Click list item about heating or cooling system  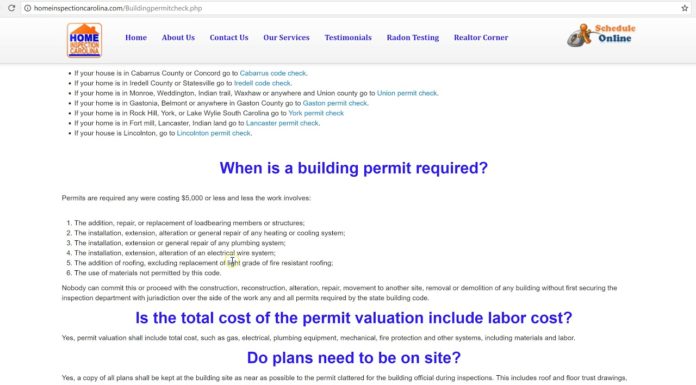pyautogui.click(x=210, y=233)
